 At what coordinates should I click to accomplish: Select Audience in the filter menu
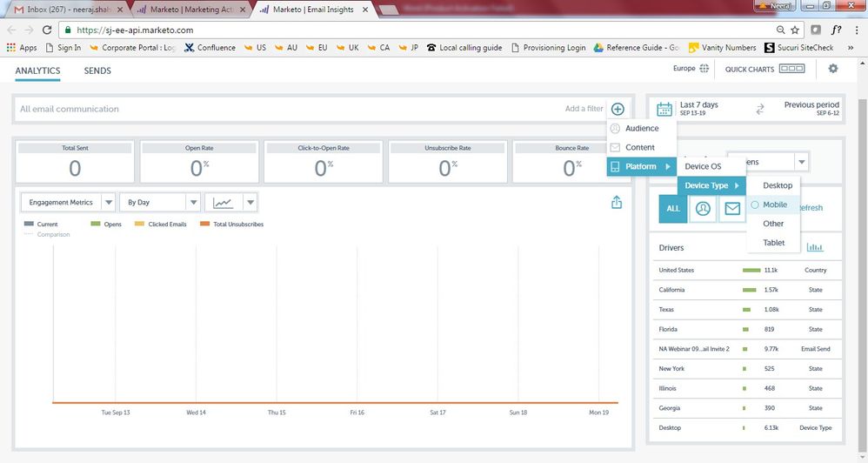(x=642, y=128)
